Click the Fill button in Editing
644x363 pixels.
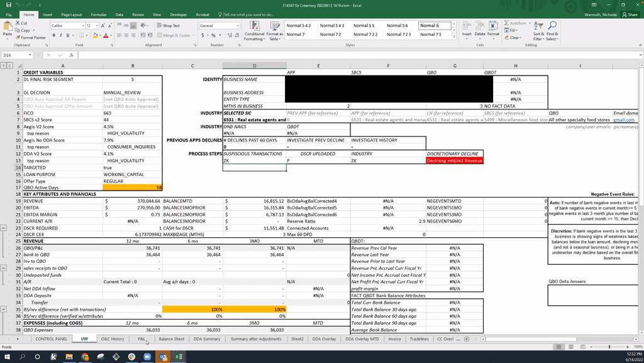[x=511, y=30]
